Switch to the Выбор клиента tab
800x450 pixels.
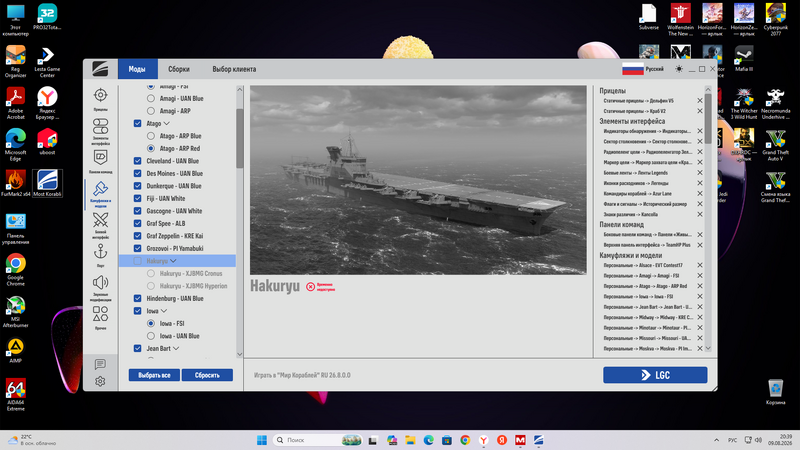(234, 69)
